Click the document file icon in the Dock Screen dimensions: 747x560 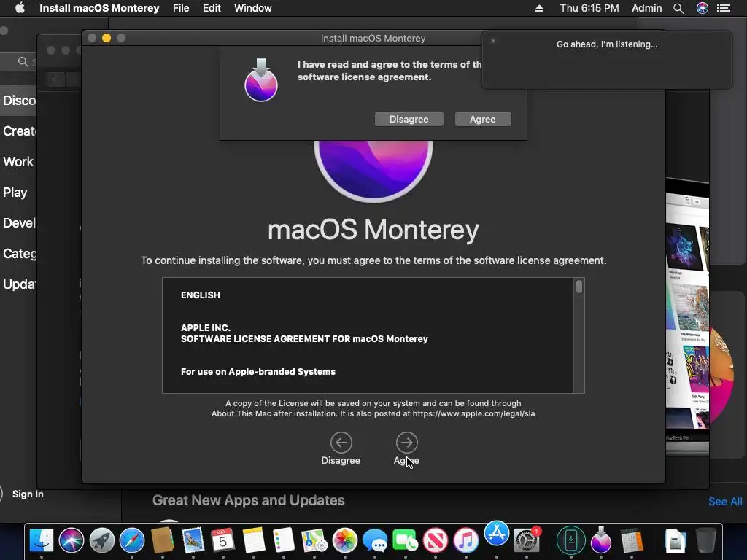675,542
